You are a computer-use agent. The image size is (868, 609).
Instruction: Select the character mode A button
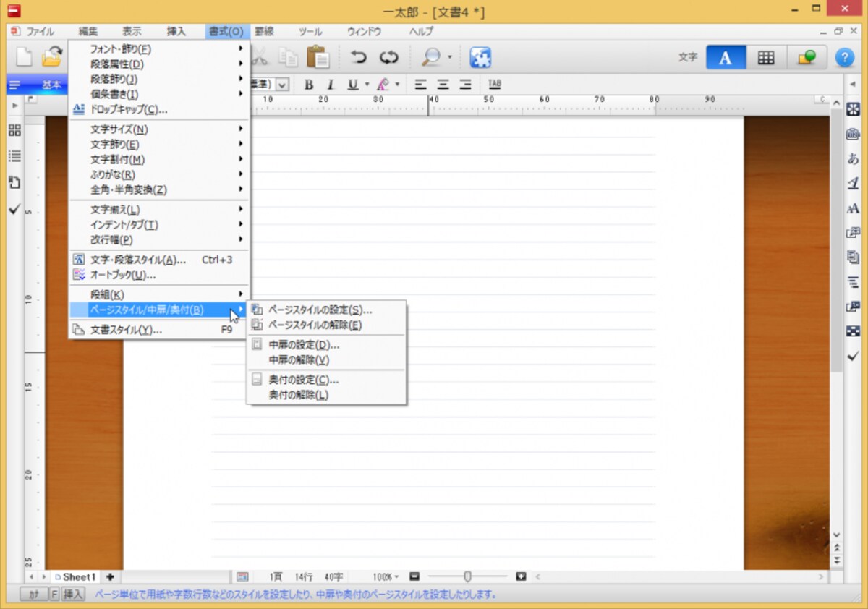pyautogui.click(x=726, y=58)
